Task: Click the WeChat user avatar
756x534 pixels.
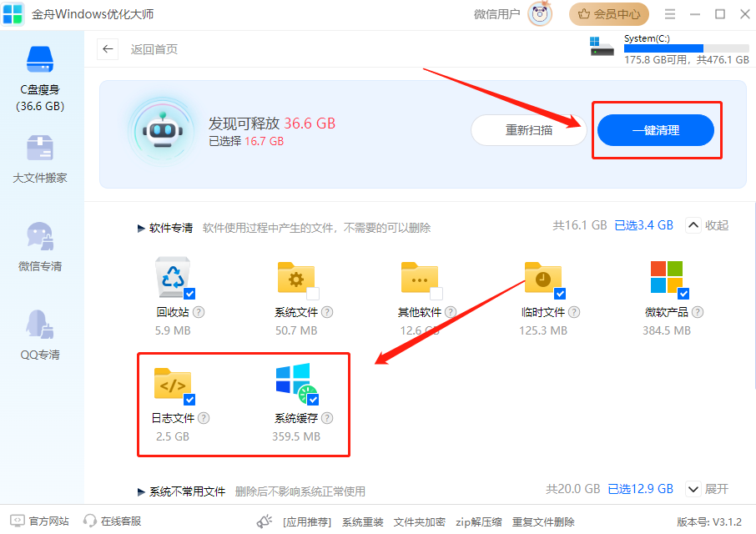Action: pyautogui.click(x=540, y=14)
